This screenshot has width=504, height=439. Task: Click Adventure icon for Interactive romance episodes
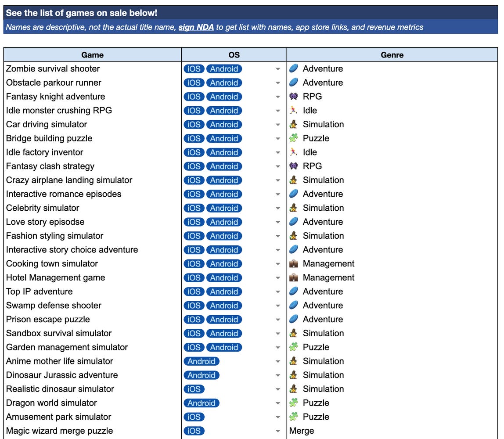click(x=293, y=194)
